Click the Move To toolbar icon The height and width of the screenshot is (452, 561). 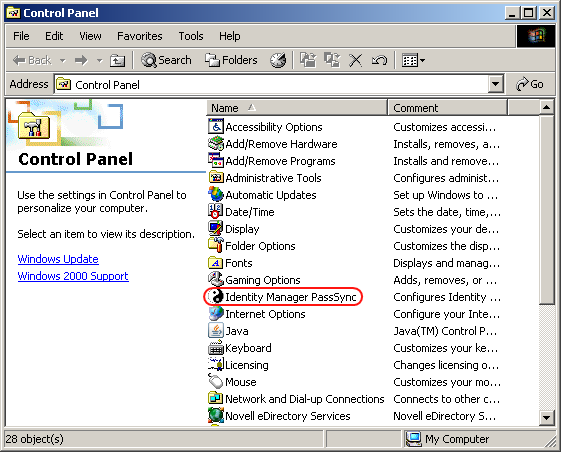308,60
